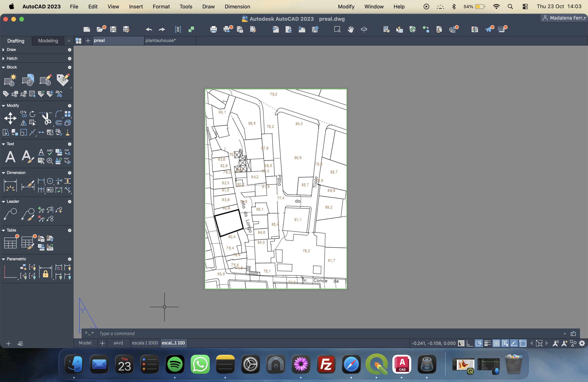Click the Undo arrow in toolbar
The width and height of the screenshot is (588, 382).
[149, 30]
